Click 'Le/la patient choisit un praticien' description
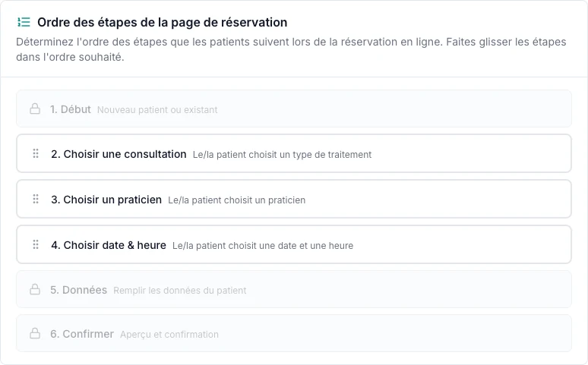Image resolution: width=588 pixels, height=365 pixels. click(x=236, y=200)
